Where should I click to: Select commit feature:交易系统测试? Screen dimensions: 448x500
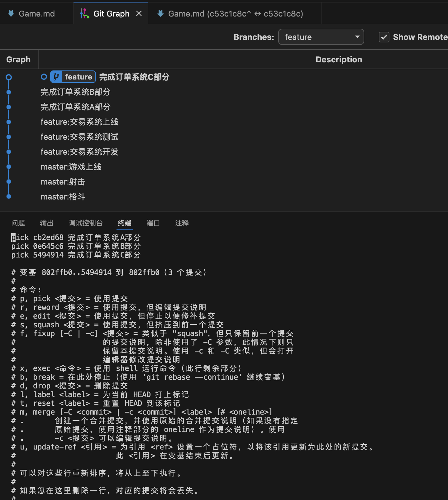coord(79,137)
